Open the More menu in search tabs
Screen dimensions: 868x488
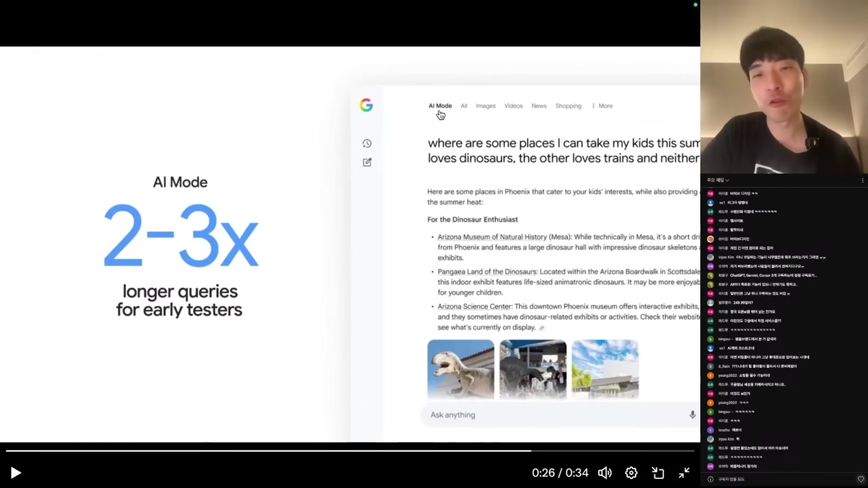coord(602,106)
